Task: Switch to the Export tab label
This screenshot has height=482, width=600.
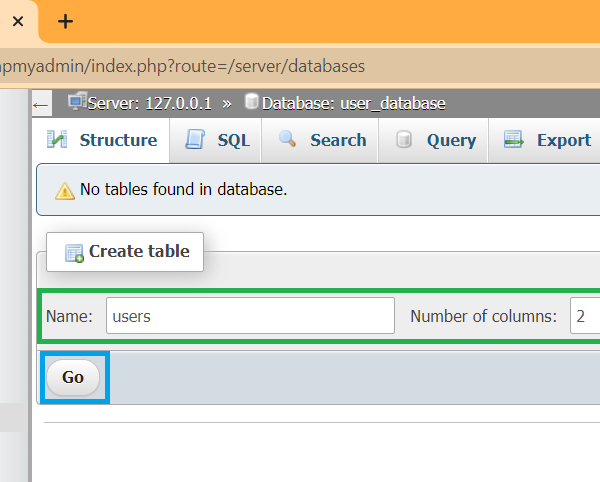Action: coord(563,140)
